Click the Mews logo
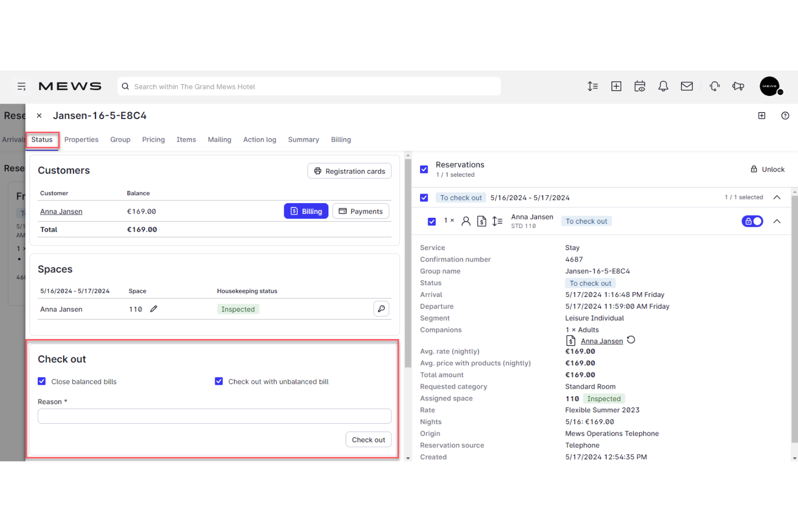 point(70,86)
